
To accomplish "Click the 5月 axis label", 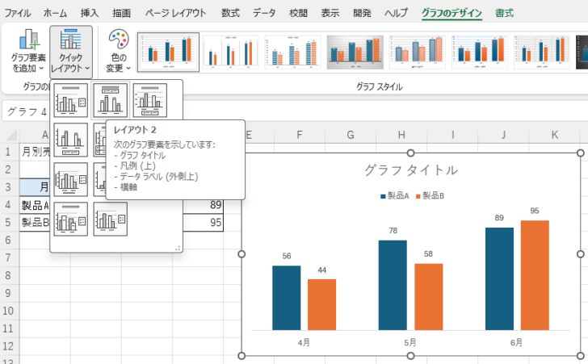I will [410, 343].
